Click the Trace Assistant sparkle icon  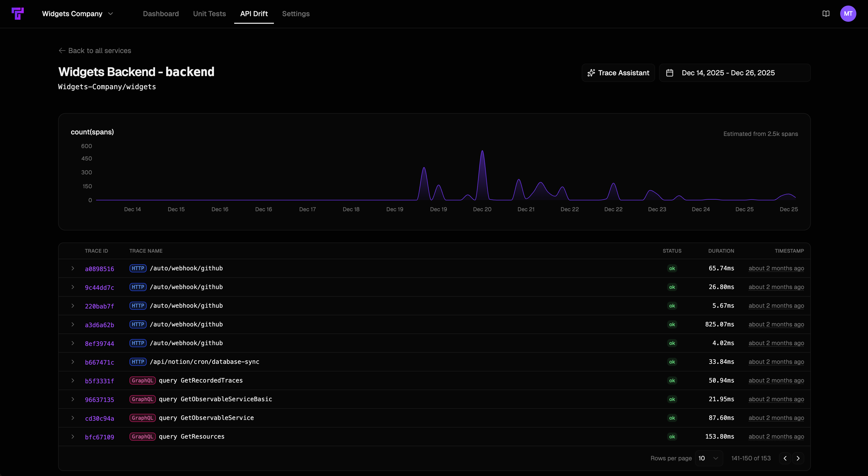591,73
